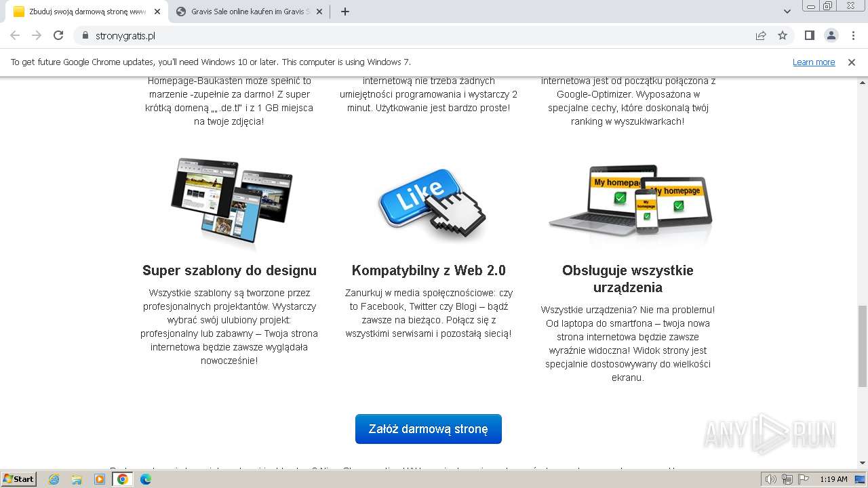Bookmark this tab with star icon
The height and width of the screenshot is (488, 868).
pyautogui.click(x=783, y=35)
